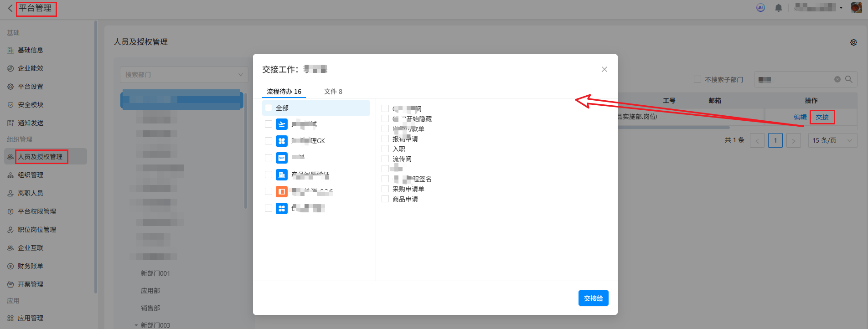
Task: Click the back arrow beside 平台管理
Action: point(10,8)
